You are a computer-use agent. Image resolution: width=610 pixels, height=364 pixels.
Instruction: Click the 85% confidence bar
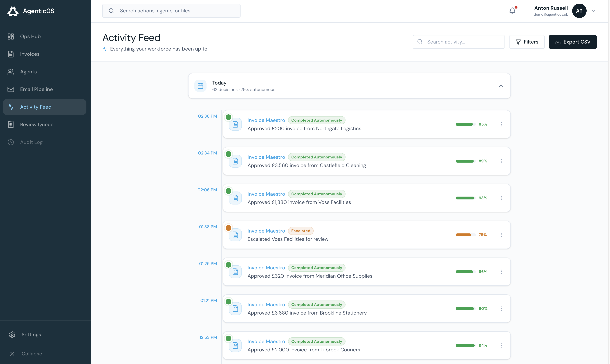click(465, 124)
